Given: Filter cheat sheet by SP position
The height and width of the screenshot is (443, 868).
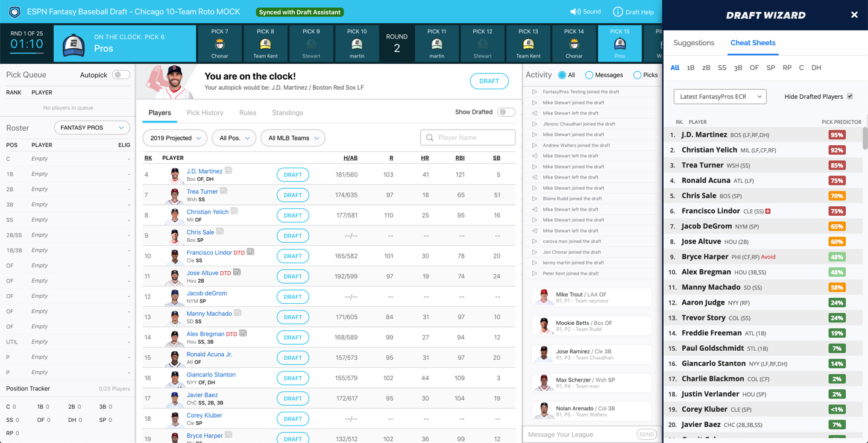Looking at the screenshot, I should pyautogui.click(x=771, y=68).
